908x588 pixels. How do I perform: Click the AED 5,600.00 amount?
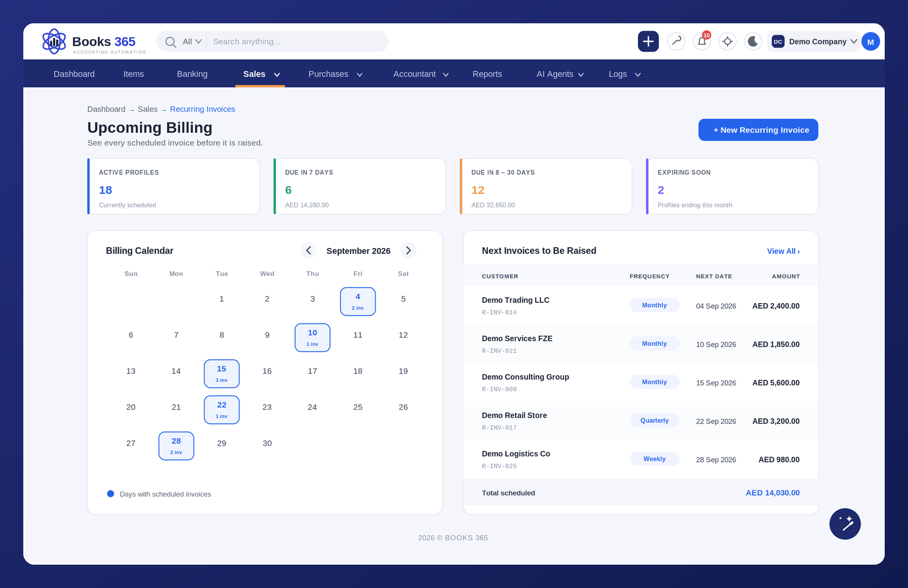pos(776,383)
